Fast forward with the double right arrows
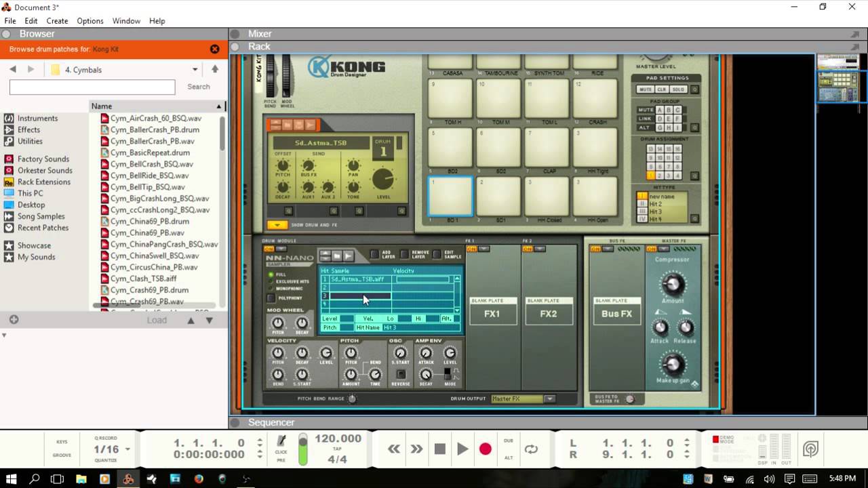Viewport: 868px width, 488px height. pyautogui.click(x=416, y=449)
